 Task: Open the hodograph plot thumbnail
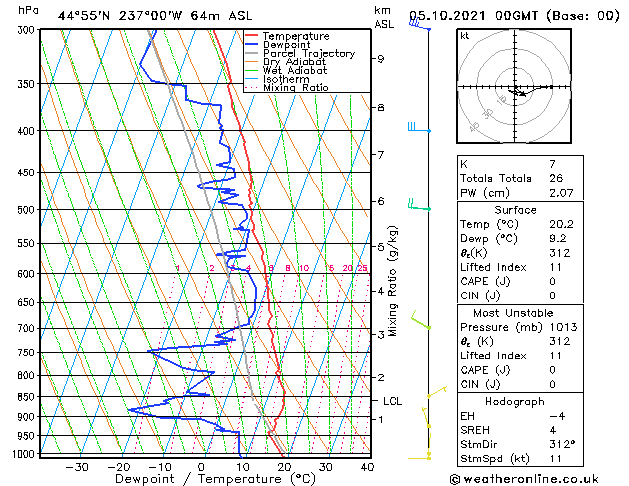click(514, 86)
